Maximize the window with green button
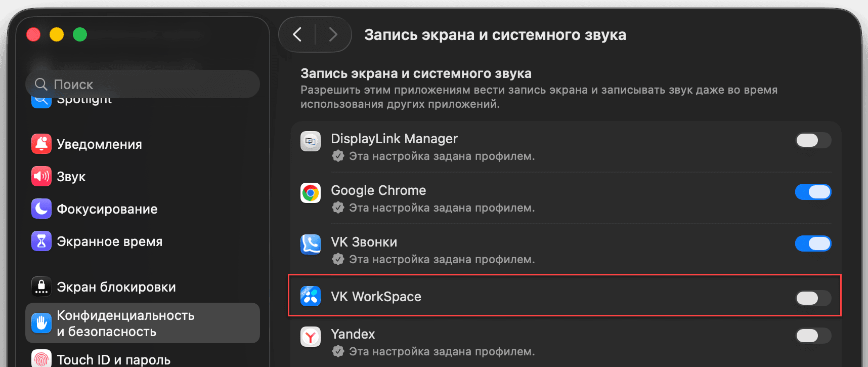This screenshot has height=367, width=868. click(80, 34)
